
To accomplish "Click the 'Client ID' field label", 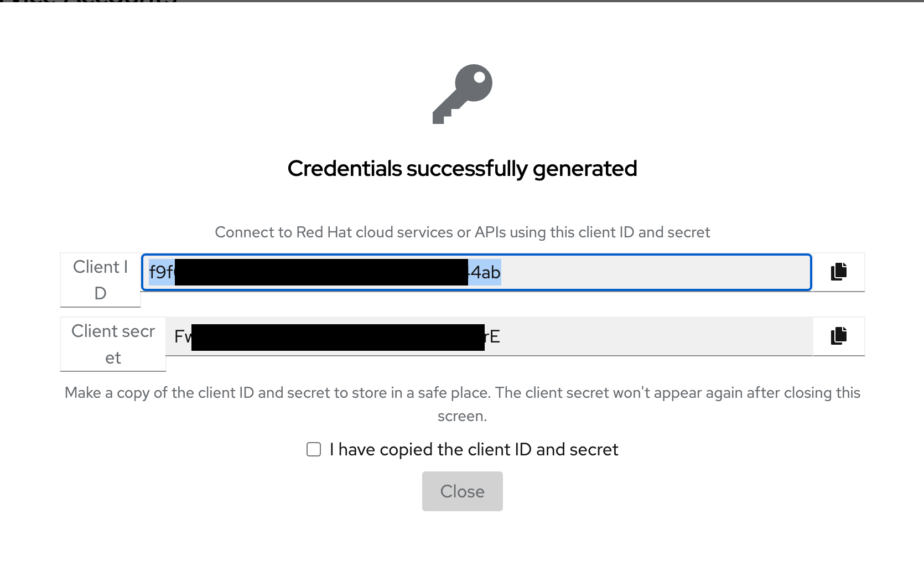I will 100,280.
